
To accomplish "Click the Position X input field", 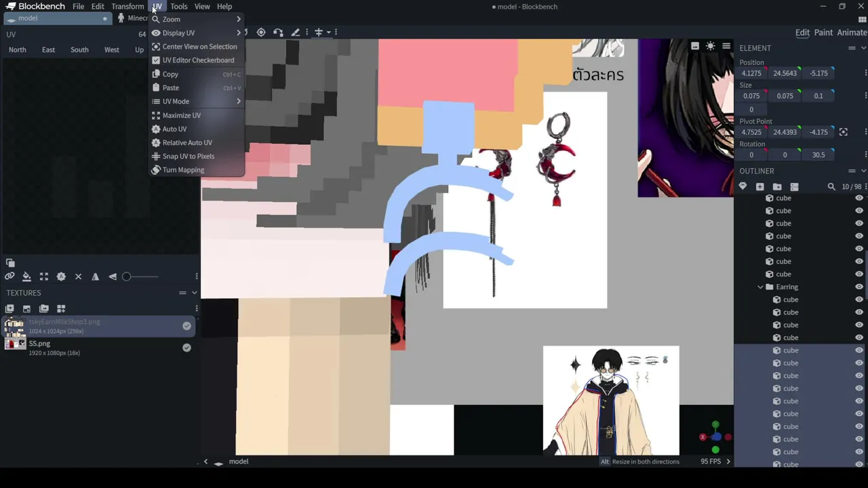I will pos(751,73).
